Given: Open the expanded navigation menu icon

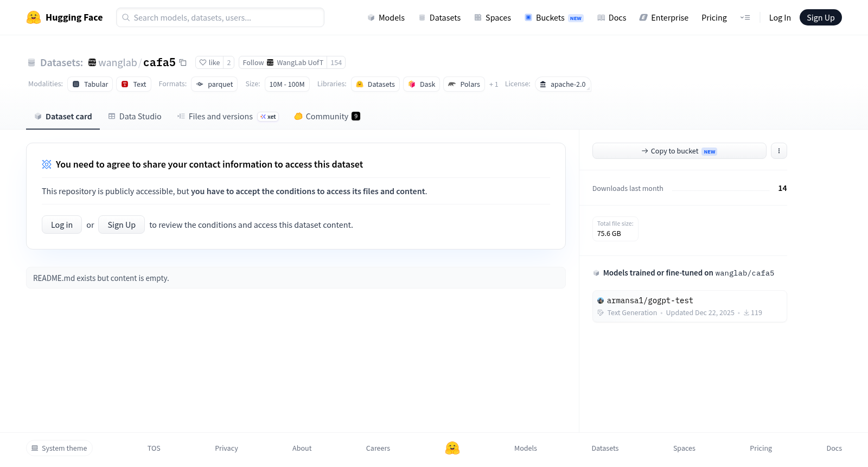Looking at the screenshot, I should pyautogui.click(x=745, y=17).
